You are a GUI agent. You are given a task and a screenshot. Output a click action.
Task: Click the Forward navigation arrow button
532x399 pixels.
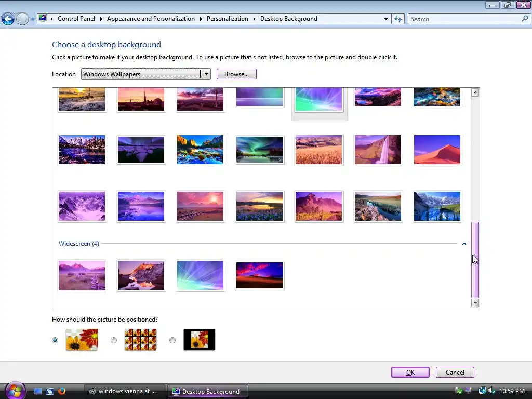tap(22, 19)
